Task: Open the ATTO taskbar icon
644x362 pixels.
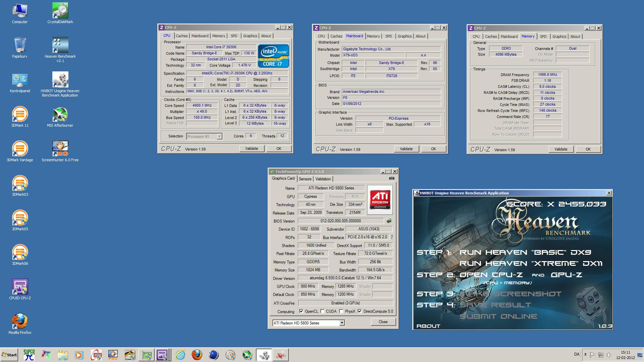Action: point(96,355)
